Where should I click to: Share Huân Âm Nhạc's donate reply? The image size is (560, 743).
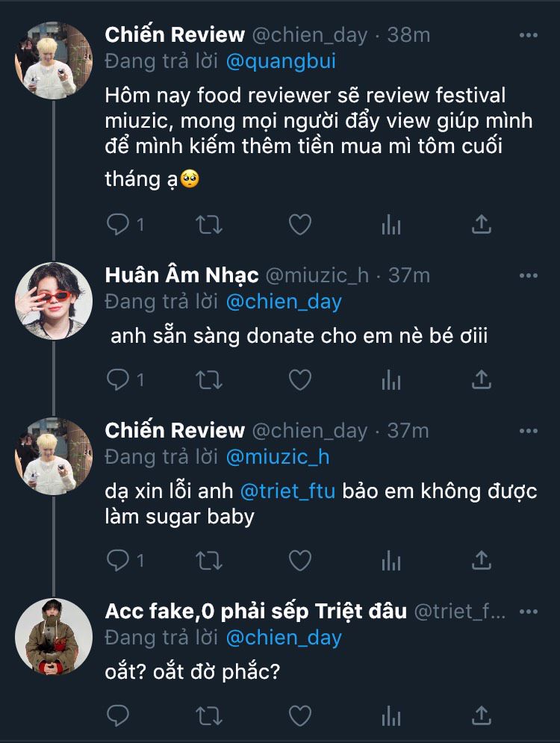tap(482, 380)
